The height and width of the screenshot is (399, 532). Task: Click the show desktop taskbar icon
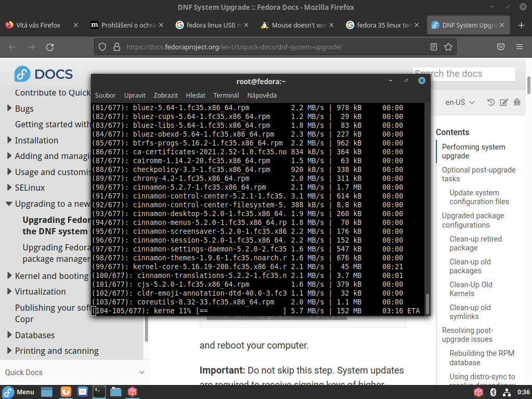(x=47, y=392)
